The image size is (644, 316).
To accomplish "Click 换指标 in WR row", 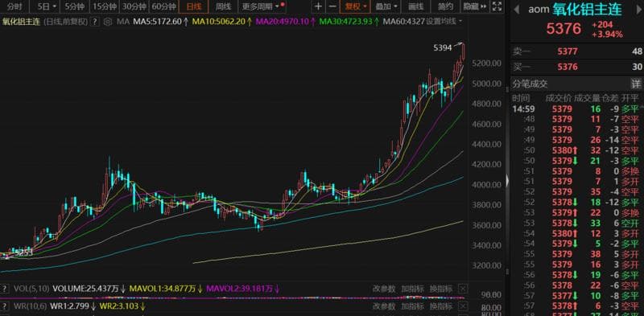I will click(440, 306).
